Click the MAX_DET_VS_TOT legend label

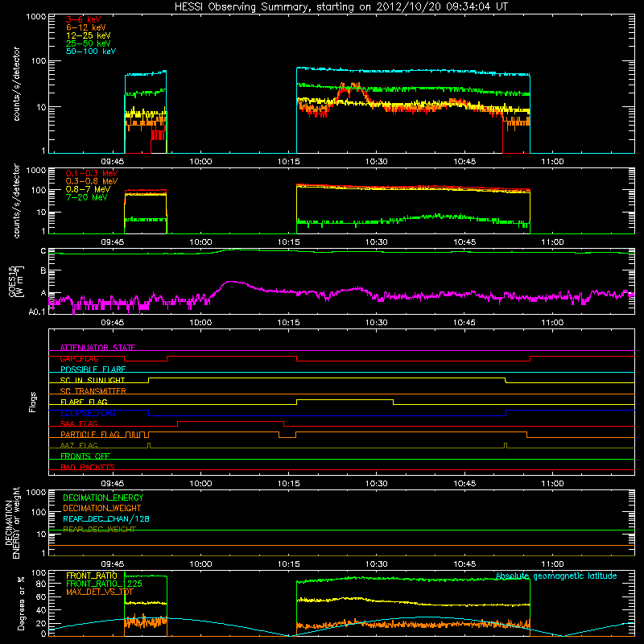pos(99,592)
